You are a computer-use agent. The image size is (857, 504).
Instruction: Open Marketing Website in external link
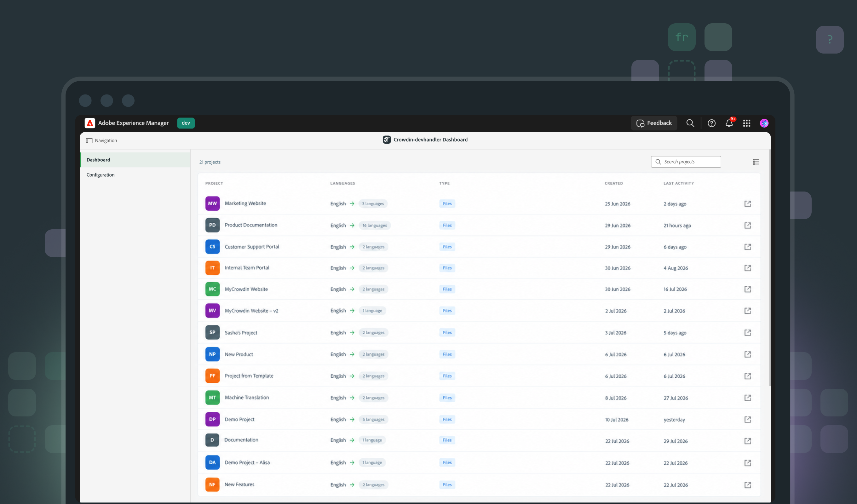[x=747, y=204]
